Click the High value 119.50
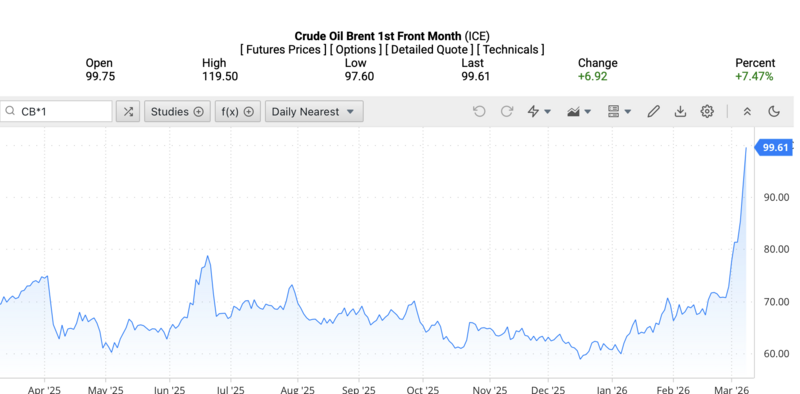Screen dimensions: 800x394 click(x=220, y=77)
